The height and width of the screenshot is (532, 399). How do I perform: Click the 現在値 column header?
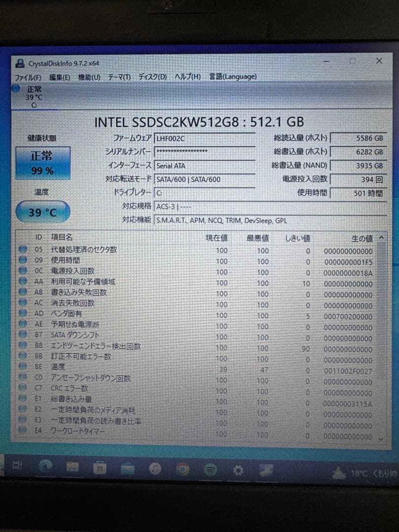click(216, 238)
